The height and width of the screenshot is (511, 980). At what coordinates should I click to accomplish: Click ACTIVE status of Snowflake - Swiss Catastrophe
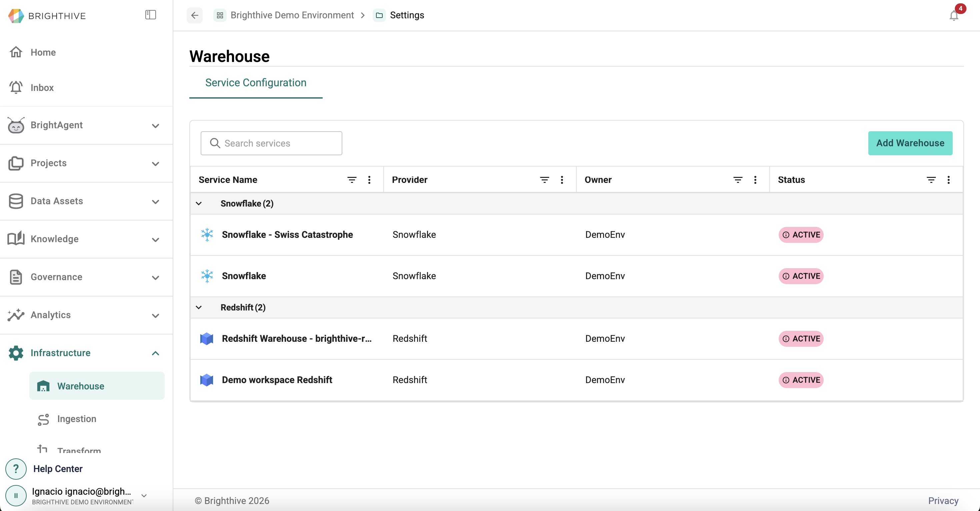pyautogui.click(x=801, y=235)
